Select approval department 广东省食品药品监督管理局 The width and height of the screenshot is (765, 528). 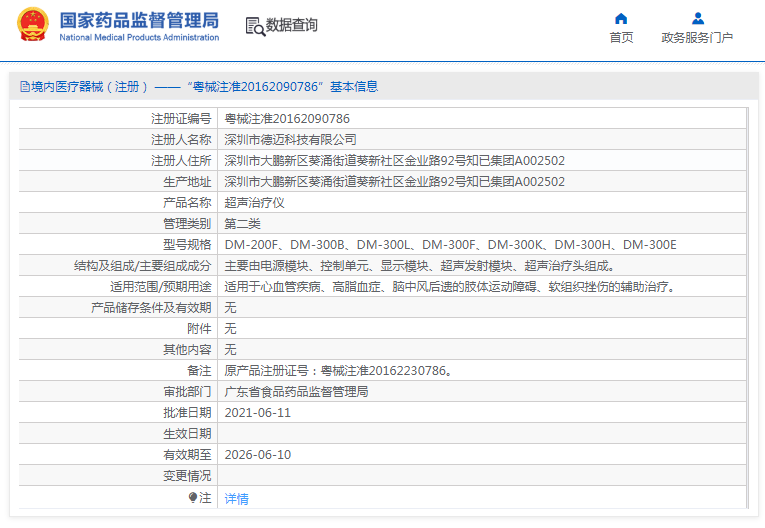point(296,391)
